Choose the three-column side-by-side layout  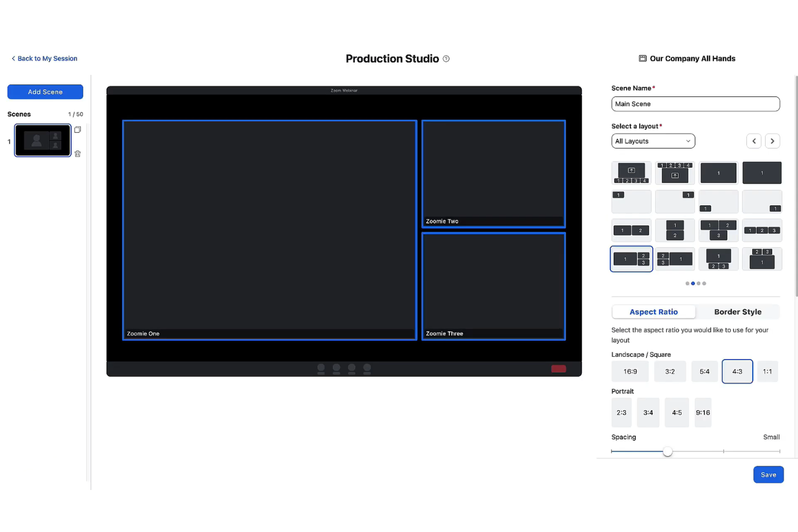[x=762, y=230]
